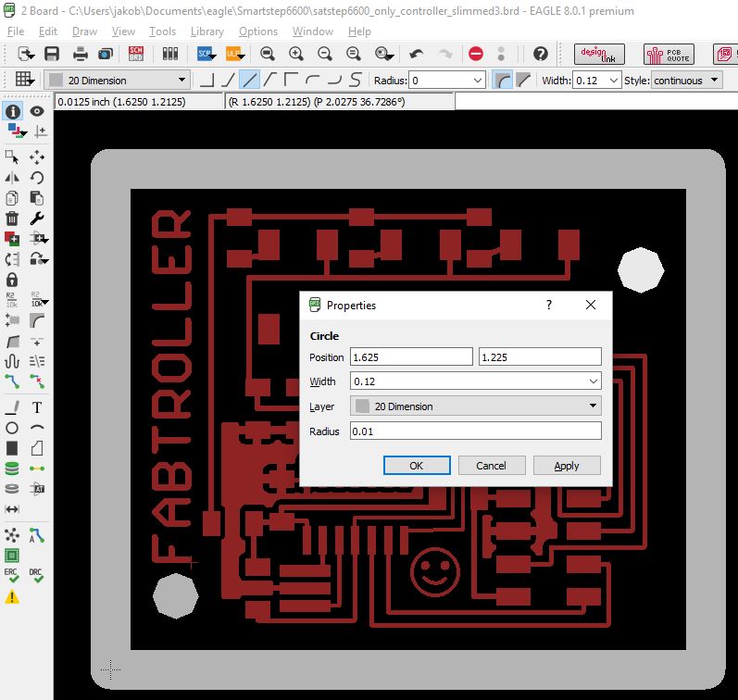Screen dimensions: 738x700
Task: Click the Properties dialog help question mark
Action: pos(548,305)
